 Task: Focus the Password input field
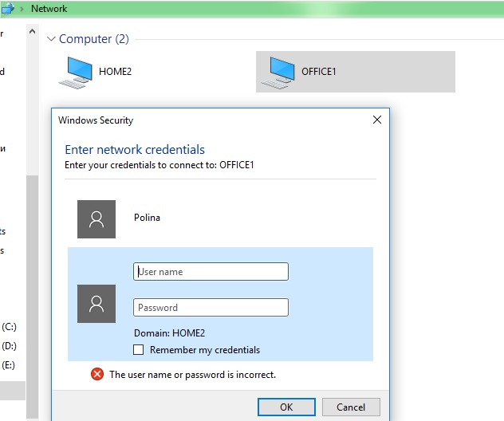point(211,308)
